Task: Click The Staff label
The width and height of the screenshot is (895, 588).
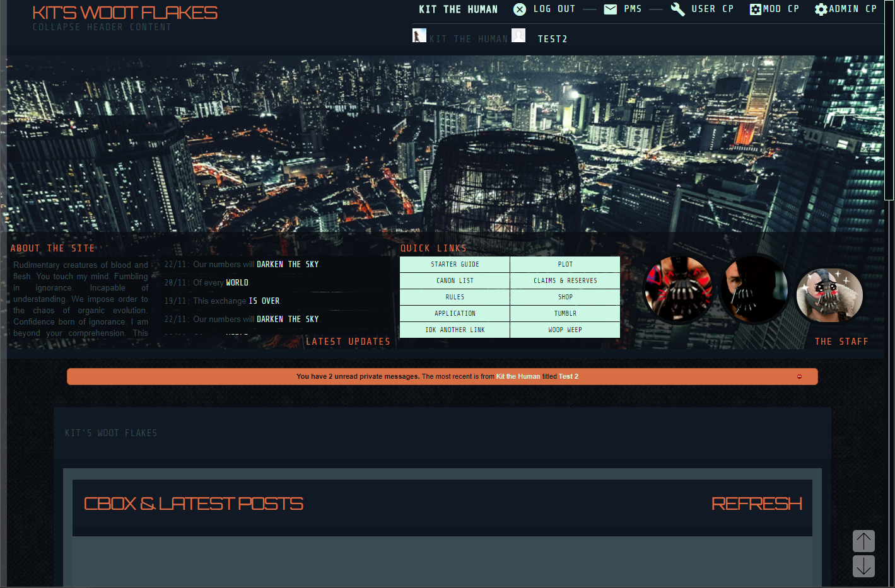Action: (841, 342)
